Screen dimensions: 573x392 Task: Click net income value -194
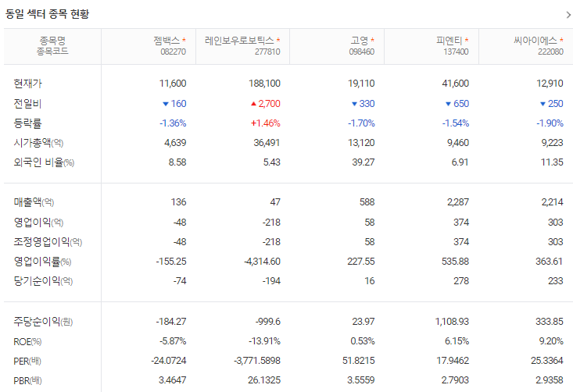[271, 281]
